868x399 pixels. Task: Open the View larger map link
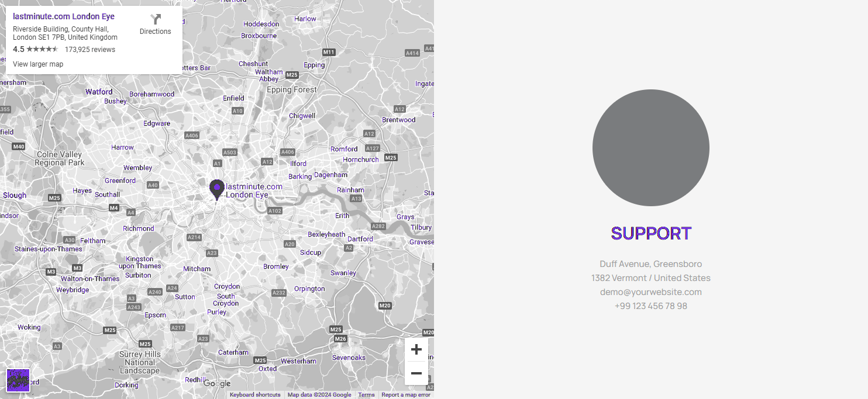(38, 64)
